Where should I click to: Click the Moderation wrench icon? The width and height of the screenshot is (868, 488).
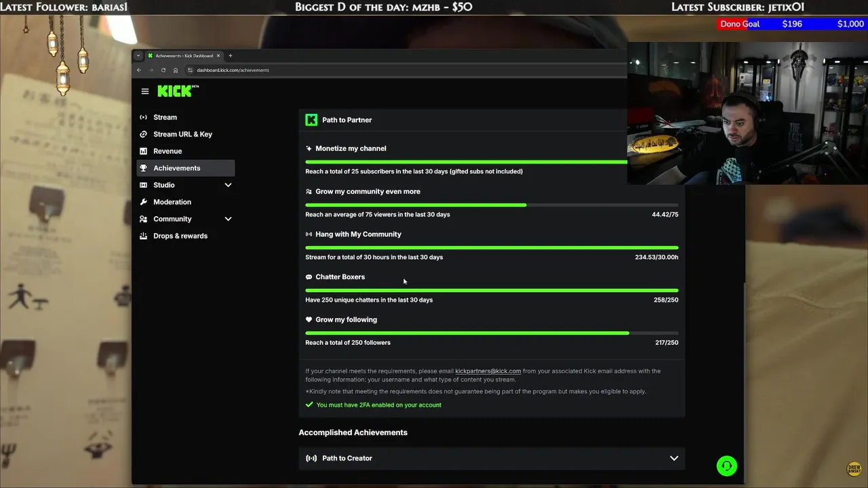tap(143, 202)
